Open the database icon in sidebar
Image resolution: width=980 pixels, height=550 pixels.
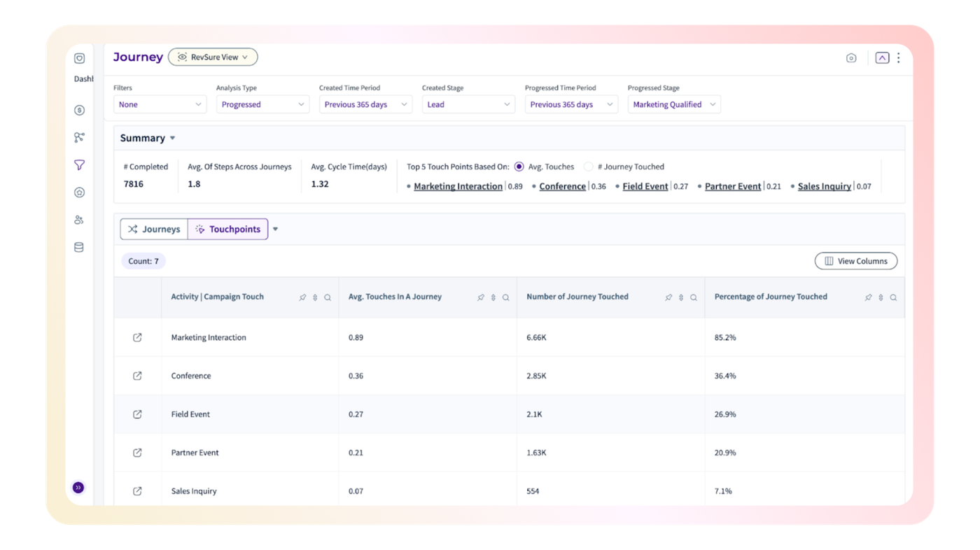click(79, 247)
